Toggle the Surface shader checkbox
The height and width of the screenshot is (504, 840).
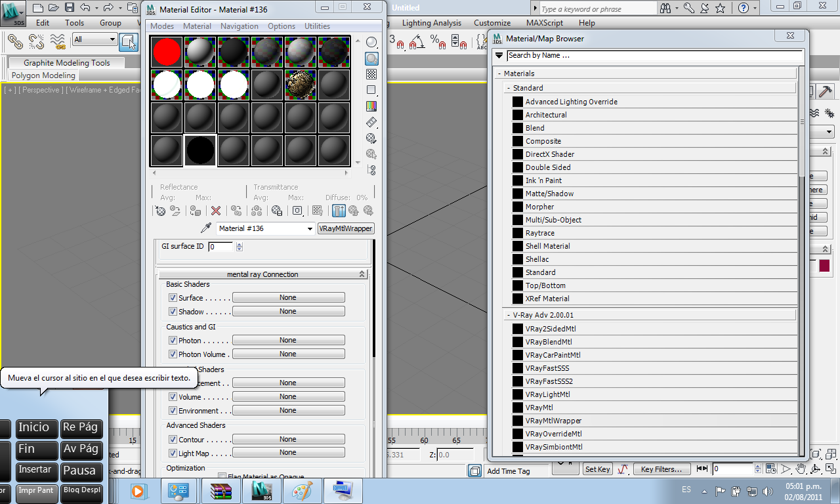tap(173, 298)
